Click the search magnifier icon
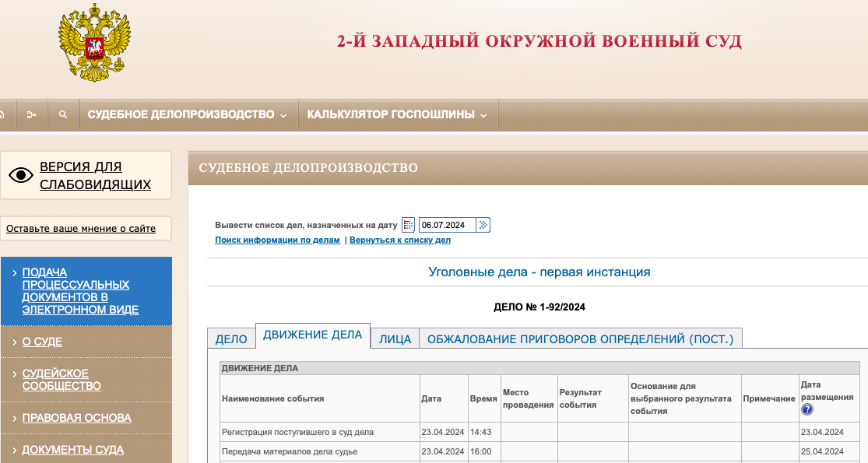The width and height of the screenshot is (868, 463). click(62, 115)
